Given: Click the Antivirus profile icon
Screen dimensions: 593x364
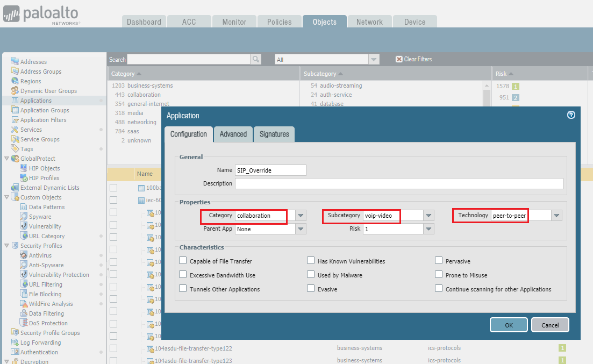Looking at the screenshot, I should point(24,255).
